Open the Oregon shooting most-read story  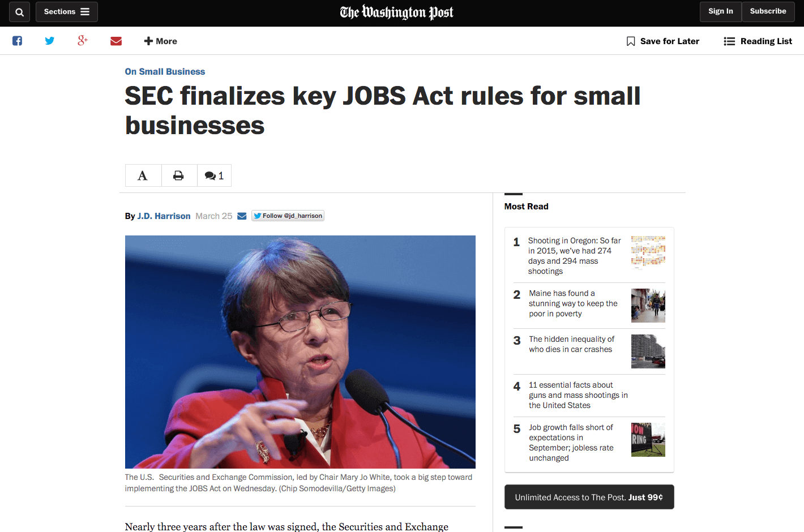pos(574,255)
